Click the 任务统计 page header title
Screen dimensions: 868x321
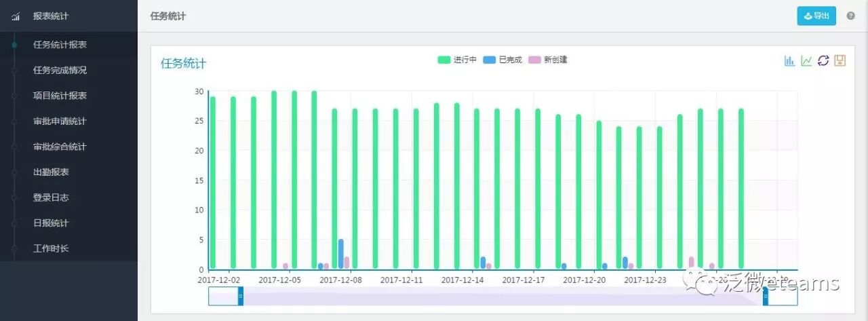point(168,16)
